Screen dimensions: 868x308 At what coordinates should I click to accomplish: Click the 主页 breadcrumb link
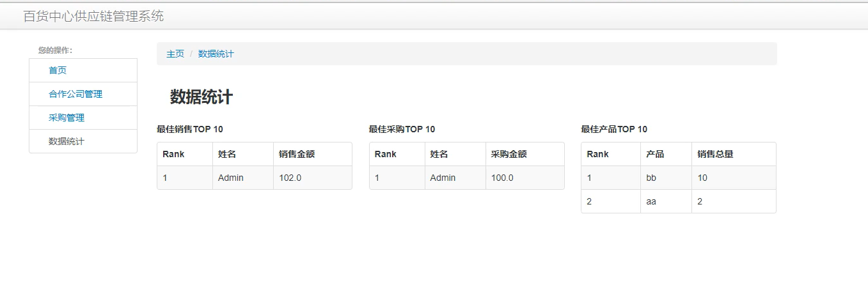coord(175,54)
